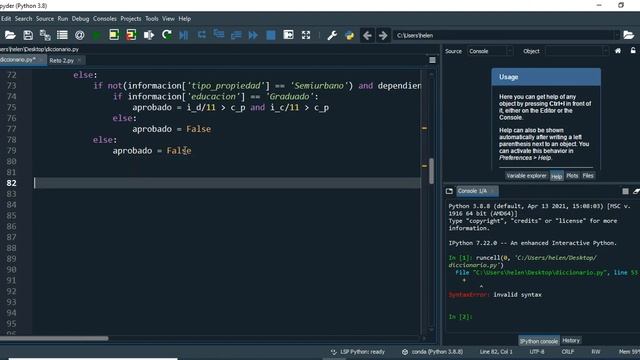Switch to the Files tab
640x360 pixels.
[588, 176]
